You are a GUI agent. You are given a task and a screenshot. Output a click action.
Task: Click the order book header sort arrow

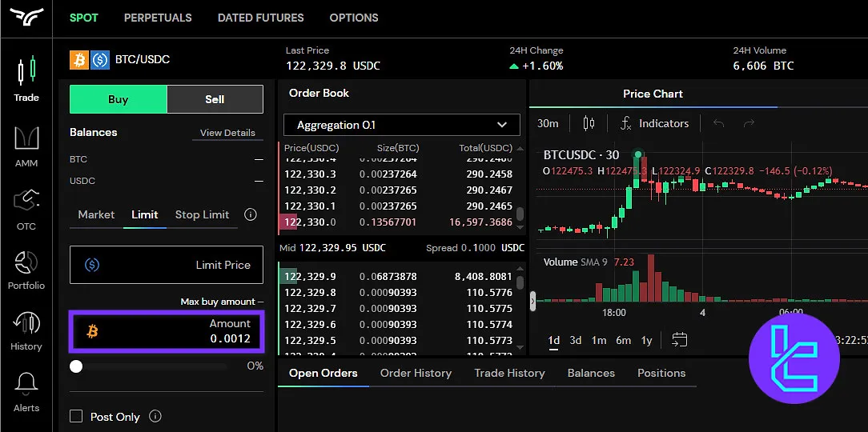tap(519, 148)
